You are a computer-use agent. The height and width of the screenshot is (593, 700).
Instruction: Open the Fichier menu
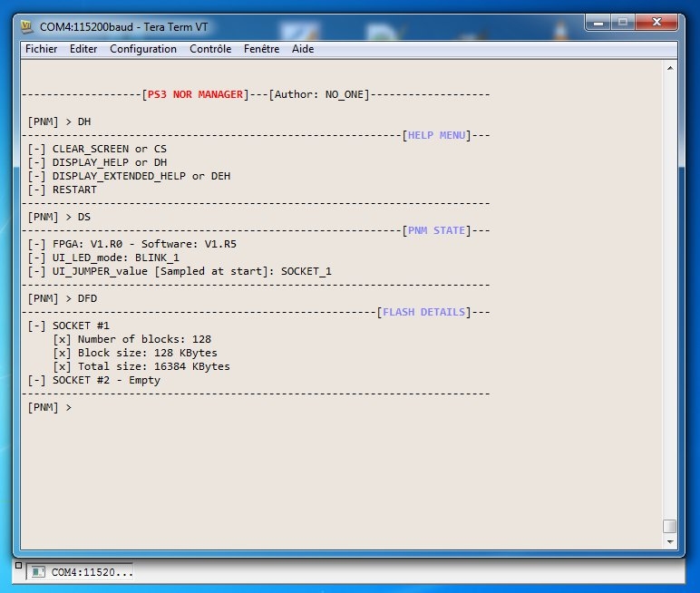41,49
